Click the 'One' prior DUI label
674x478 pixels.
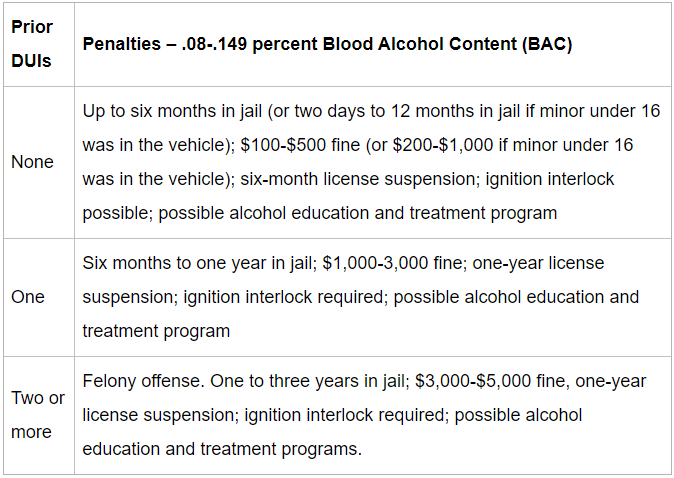point(28,297)
